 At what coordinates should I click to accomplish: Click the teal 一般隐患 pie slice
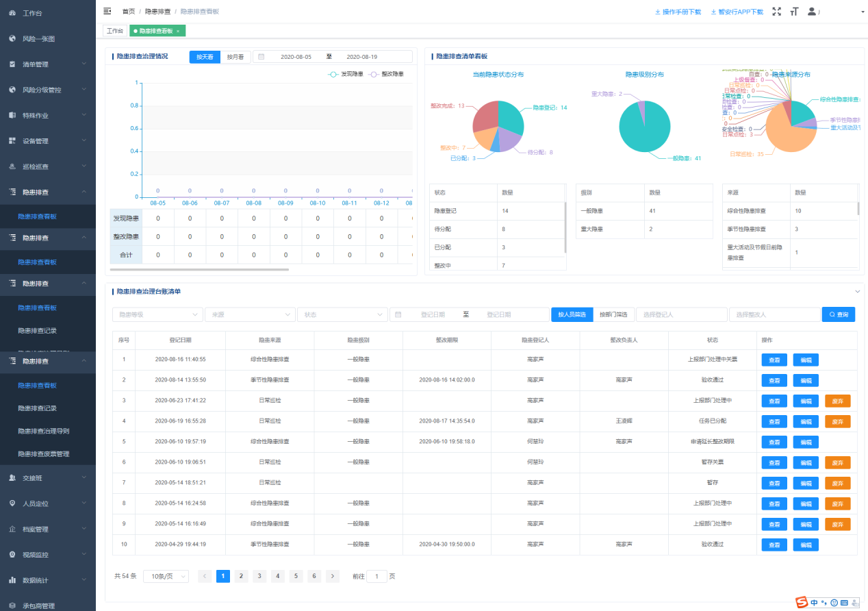644,128
